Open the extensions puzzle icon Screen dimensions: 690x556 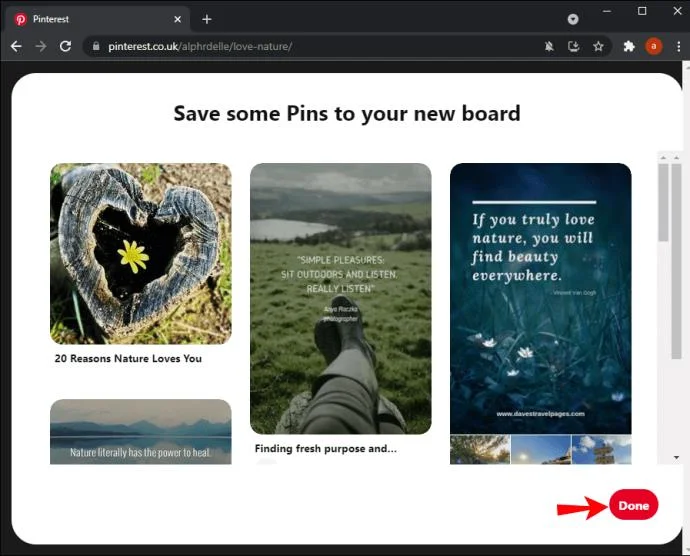point(629,46)
